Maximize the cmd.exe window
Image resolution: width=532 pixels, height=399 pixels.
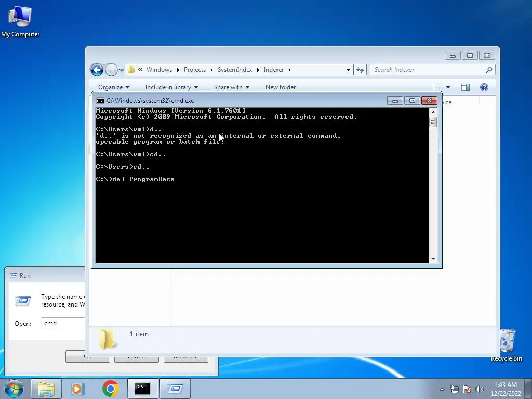pos(412,101)
